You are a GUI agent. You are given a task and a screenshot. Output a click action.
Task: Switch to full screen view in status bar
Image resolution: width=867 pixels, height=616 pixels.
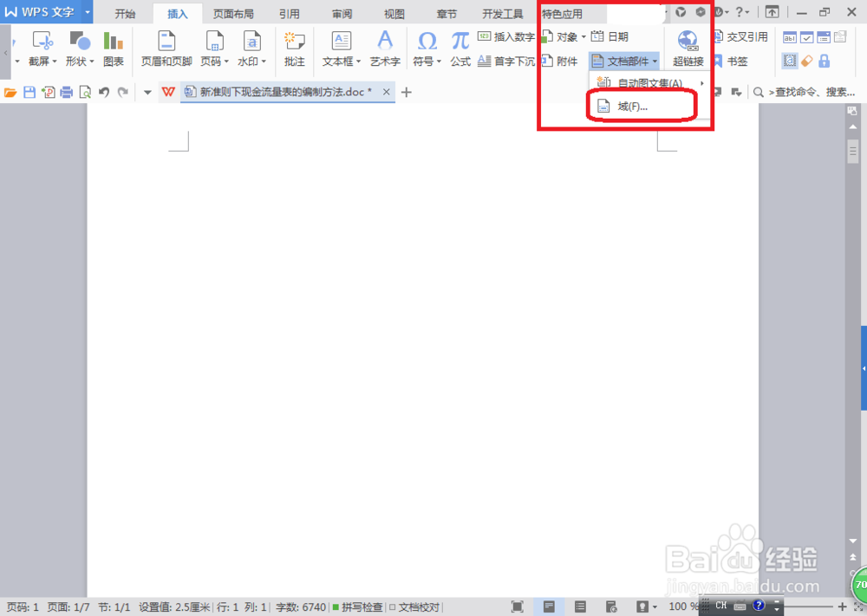[518, 606]
